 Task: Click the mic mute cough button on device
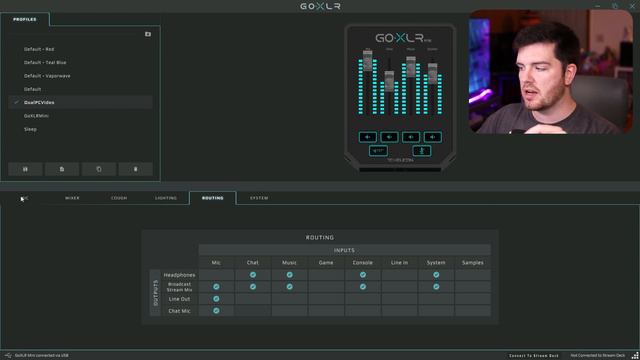(x=422, y=151)
